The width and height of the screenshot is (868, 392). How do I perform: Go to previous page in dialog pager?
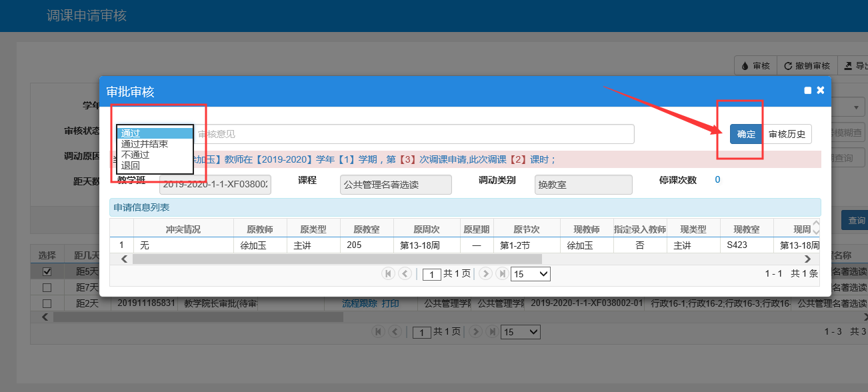[x=405, y=273]
